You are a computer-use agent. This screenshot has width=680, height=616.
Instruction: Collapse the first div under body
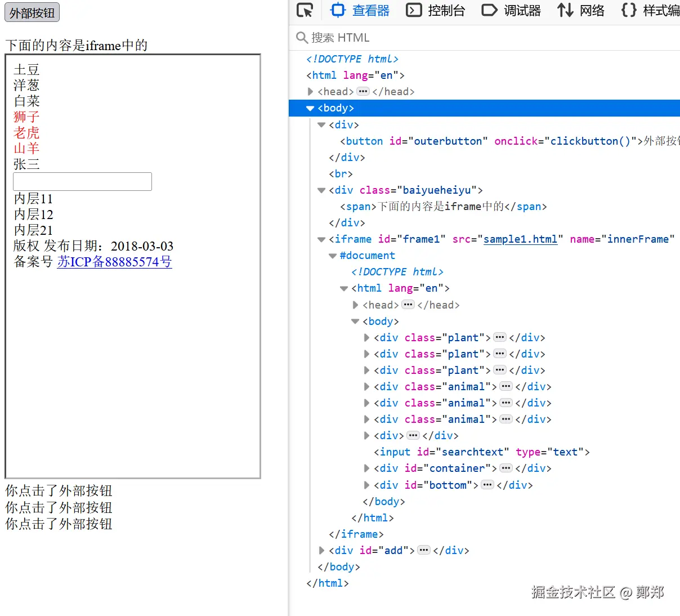(321, 125)
